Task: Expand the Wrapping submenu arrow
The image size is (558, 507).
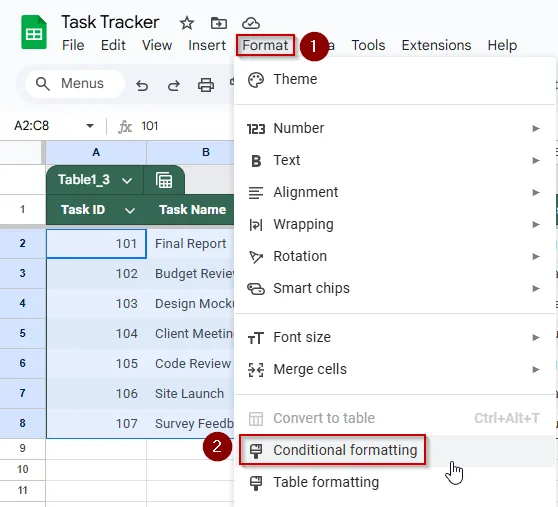Action: tap(536, 225)
